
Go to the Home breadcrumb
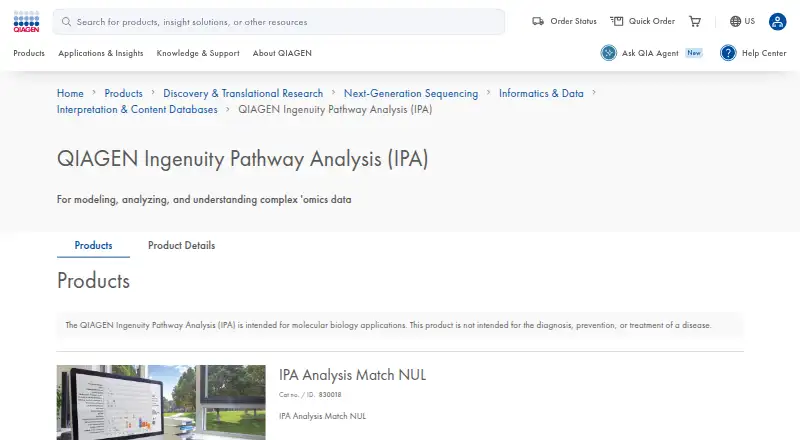pyautogui.click(x=70, y=93)
